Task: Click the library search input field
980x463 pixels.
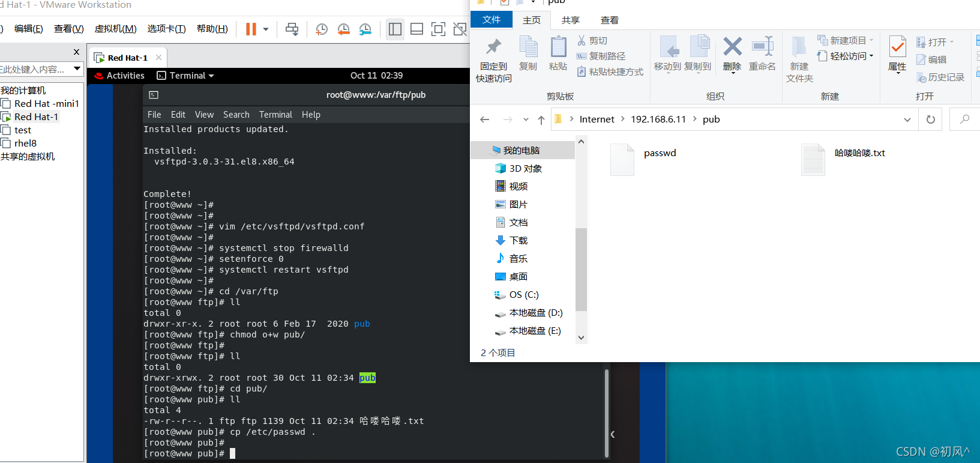Action: pyautogui.click(x=35, y=69)
